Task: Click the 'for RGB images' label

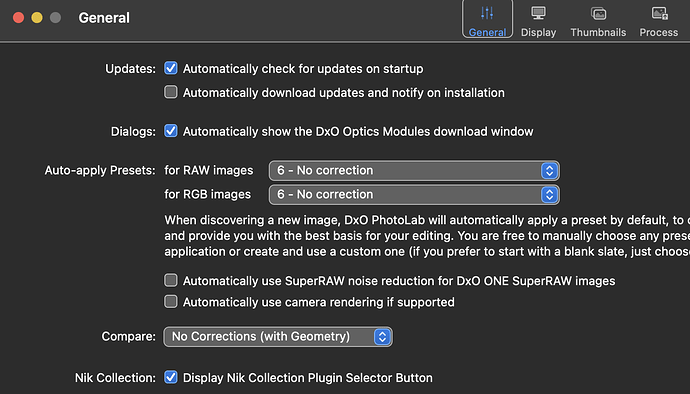Action: point(208,195)
